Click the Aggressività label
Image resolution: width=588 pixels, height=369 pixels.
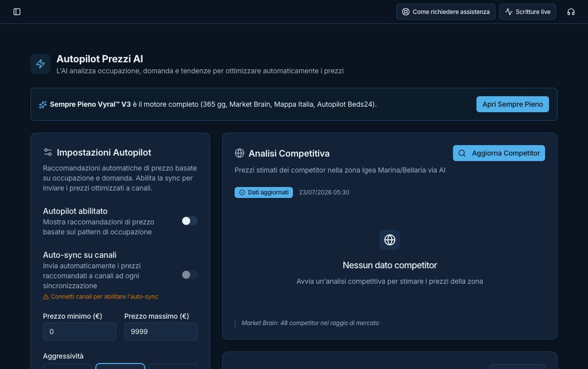point(63,356)
